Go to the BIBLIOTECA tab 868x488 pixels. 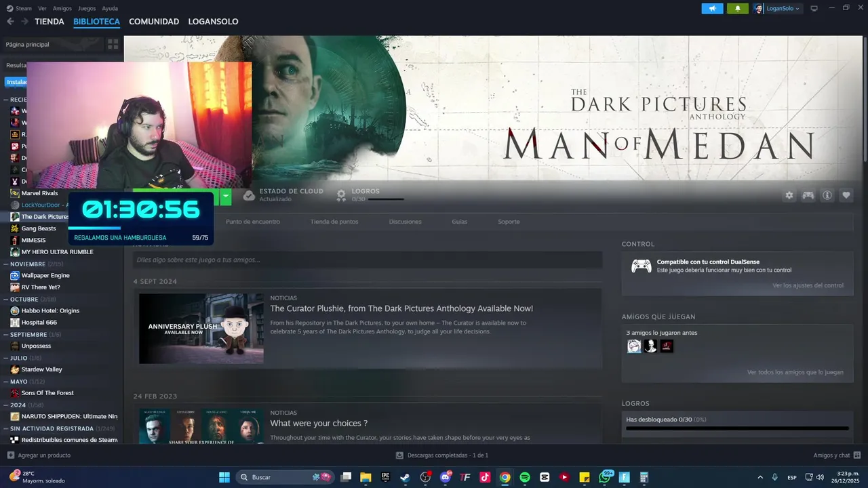96,22
